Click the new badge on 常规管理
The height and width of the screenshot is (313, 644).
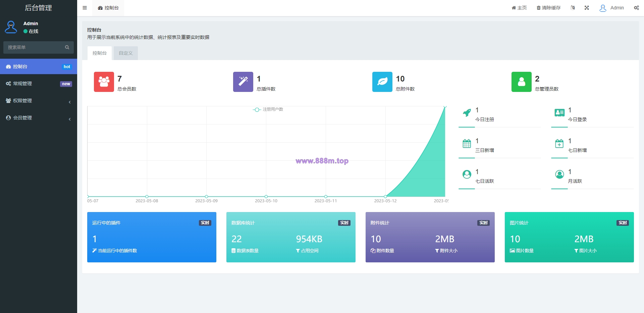(x=66, y=84)
